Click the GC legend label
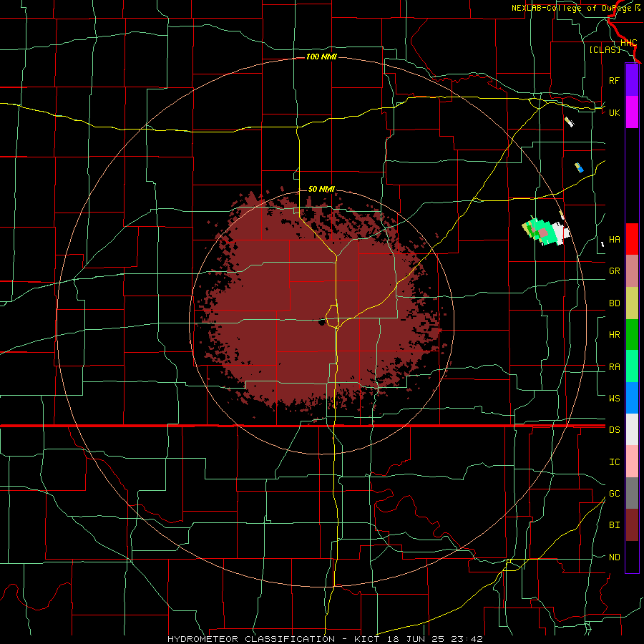644x644 pixels. coord(614,494)
